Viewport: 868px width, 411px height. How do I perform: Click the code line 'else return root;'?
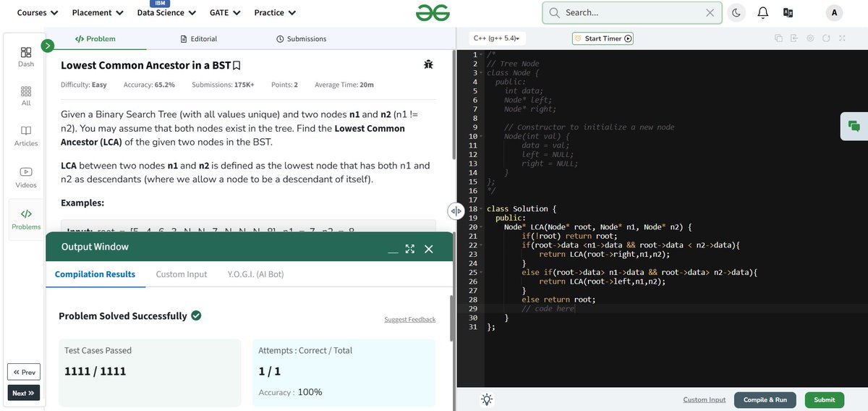pyautogui.click(x=558, y=300)
